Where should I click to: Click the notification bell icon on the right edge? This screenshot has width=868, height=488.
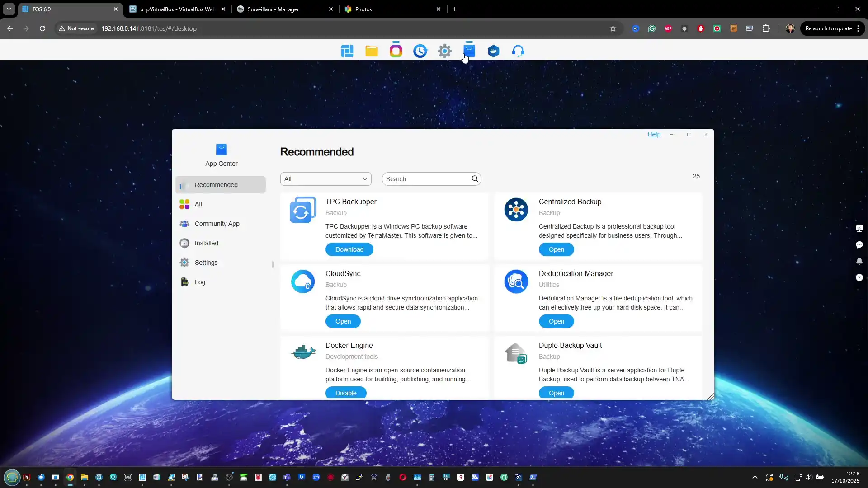(x=859, y=261)
